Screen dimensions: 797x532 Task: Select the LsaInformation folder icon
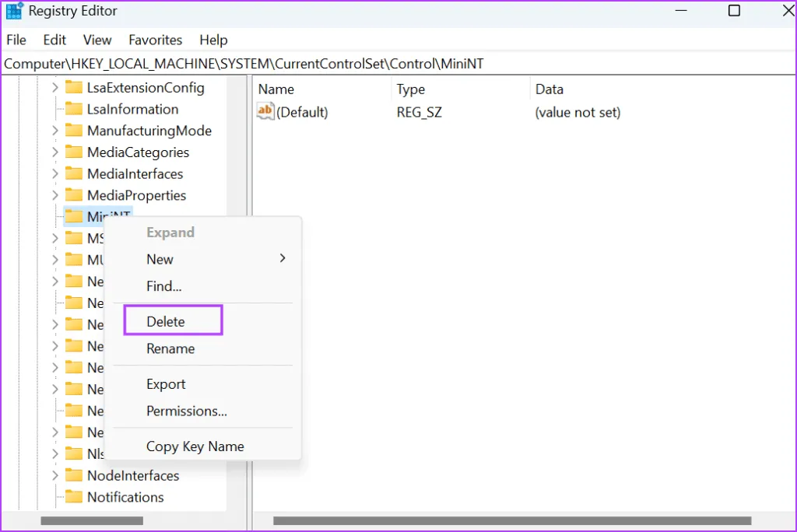pyautogui.click(x=74, y=110)
